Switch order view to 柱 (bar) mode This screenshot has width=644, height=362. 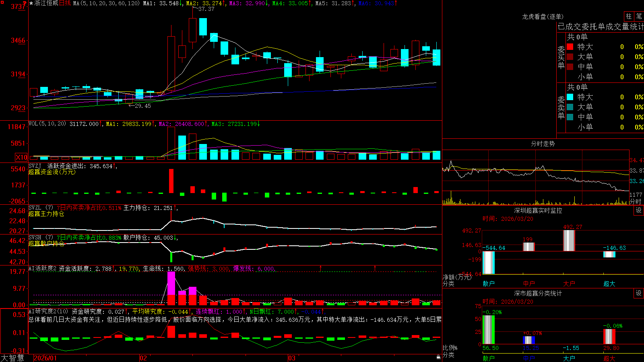[x=629, y=16]
